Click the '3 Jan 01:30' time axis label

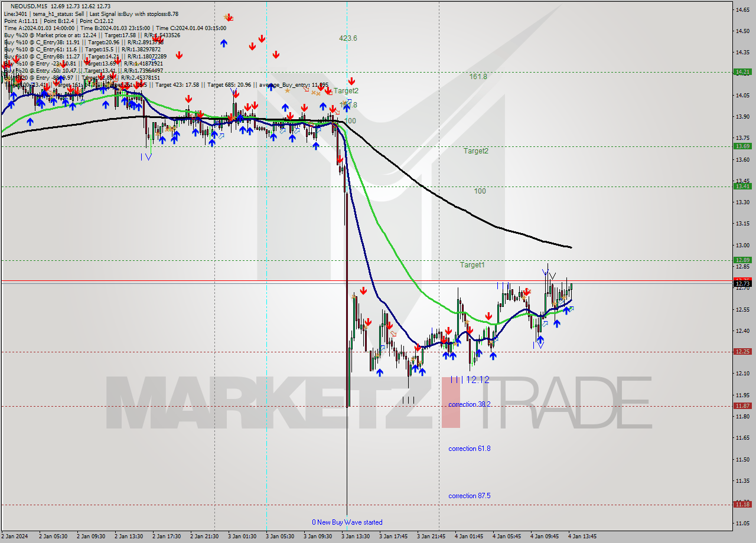[242, 537]
